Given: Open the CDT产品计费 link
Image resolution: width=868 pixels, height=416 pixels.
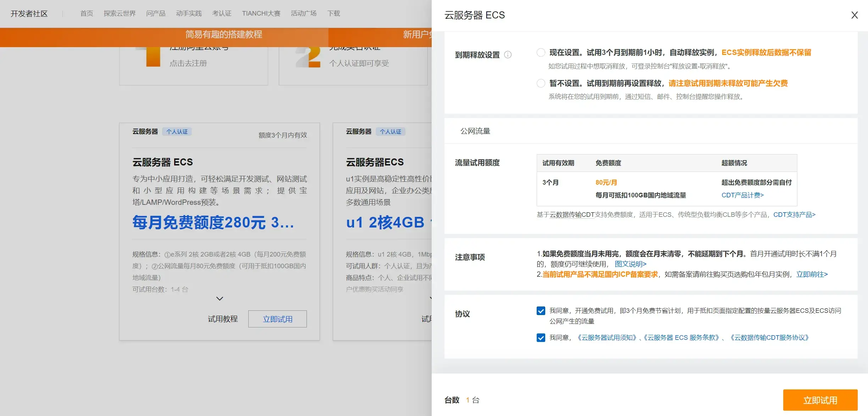Looking at the screenshot, I should 742,195.
